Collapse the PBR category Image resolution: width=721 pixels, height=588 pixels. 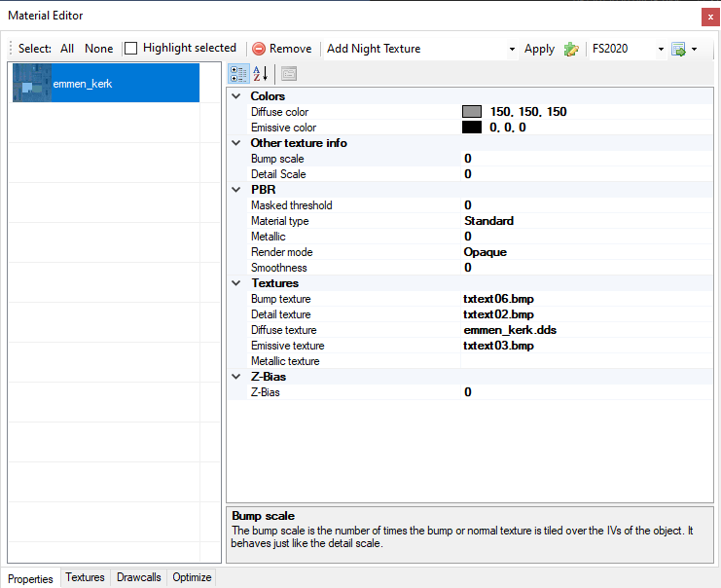[237, 190]
